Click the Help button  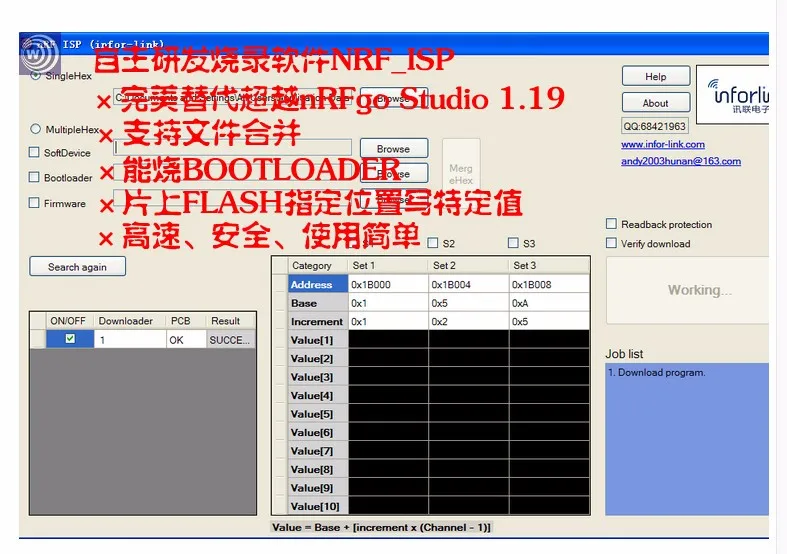655,76
